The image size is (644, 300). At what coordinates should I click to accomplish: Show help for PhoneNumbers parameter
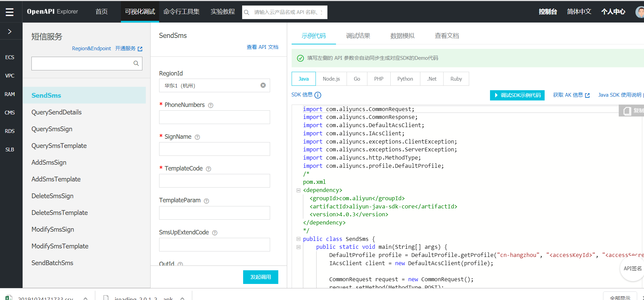pyautogui.click(x=211, y=105)
